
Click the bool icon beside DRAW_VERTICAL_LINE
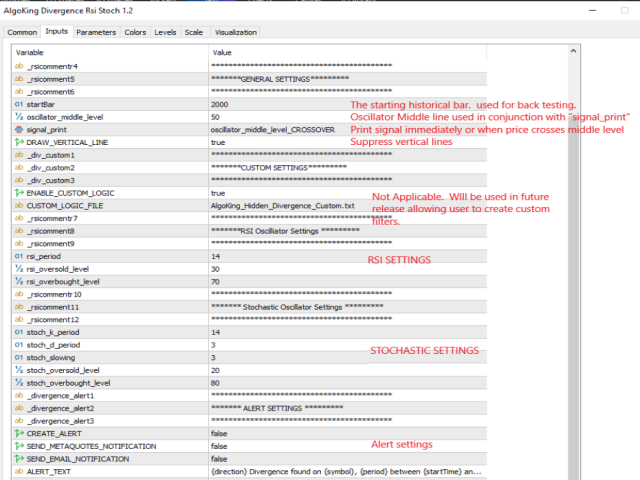click(x=19, y=142)
